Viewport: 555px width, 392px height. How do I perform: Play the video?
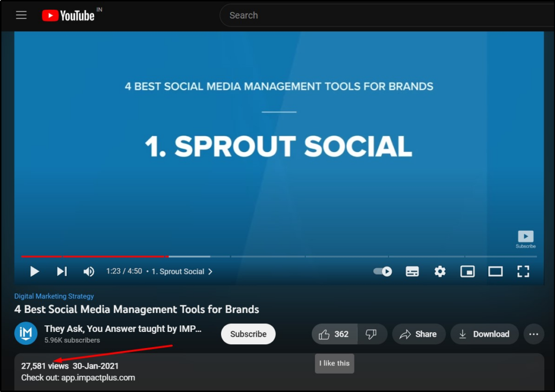tap(35, 271)
